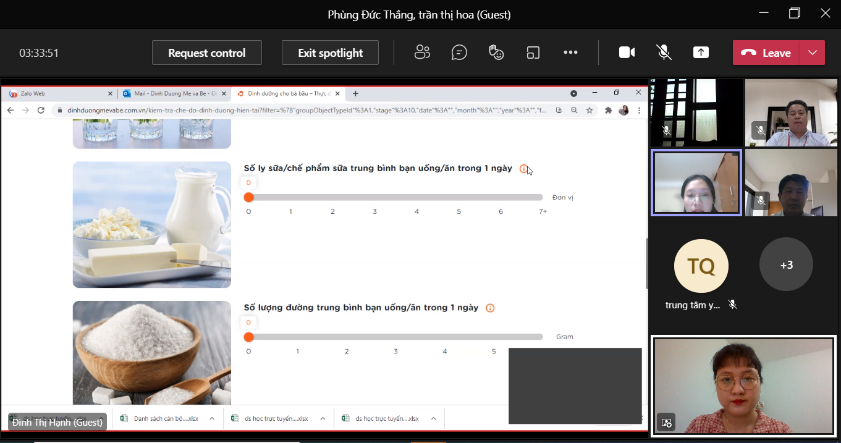Click info icon beside sugar question
Image resolution: width=841 pixels, height=443 pixels.
pos(490,308)
